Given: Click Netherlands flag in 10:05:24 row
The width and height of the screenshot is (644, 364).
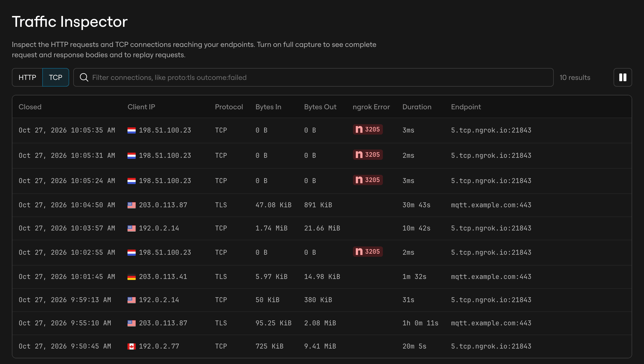Looking at the screenshot, I should click(x=132, y=181).
